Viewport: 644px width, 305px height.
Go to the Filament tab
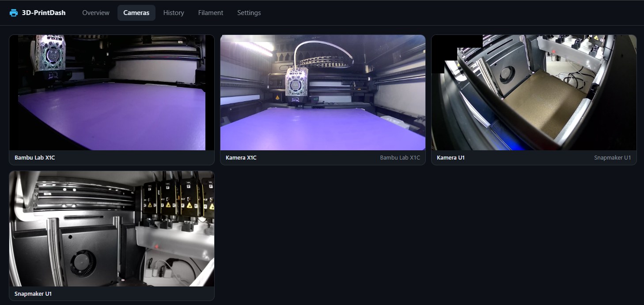point(211,13)
